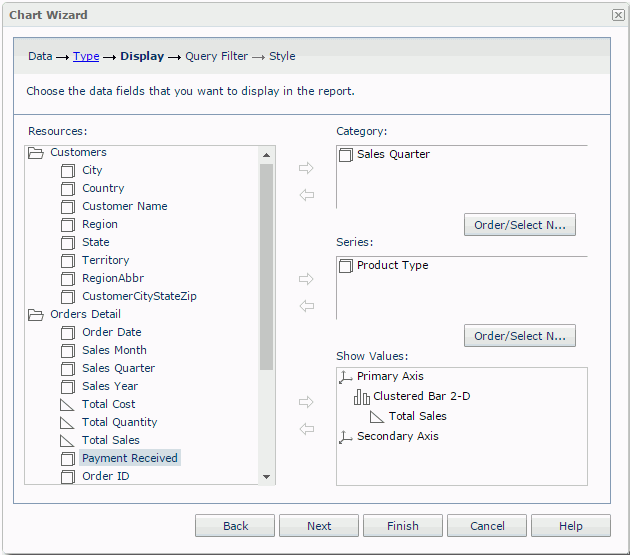Select Order Date field text
The image size is (630, 555).
112,332
